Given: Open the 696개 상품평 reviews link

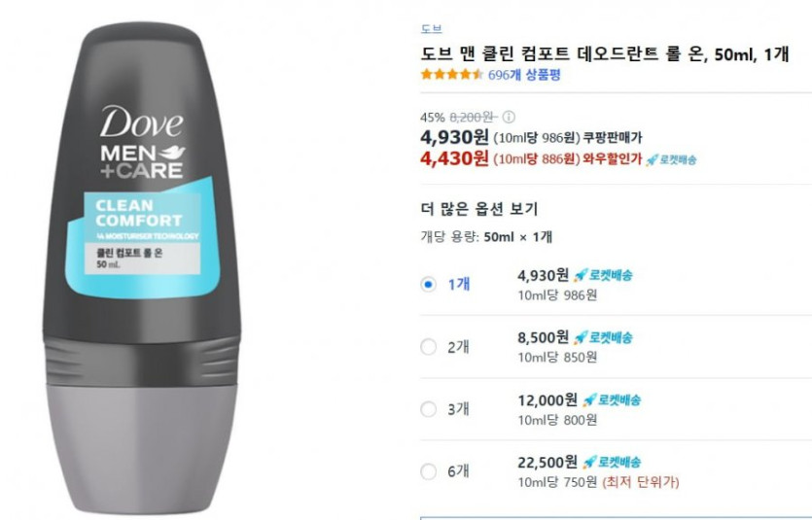Looking at the screenshot, I should 524,75.
